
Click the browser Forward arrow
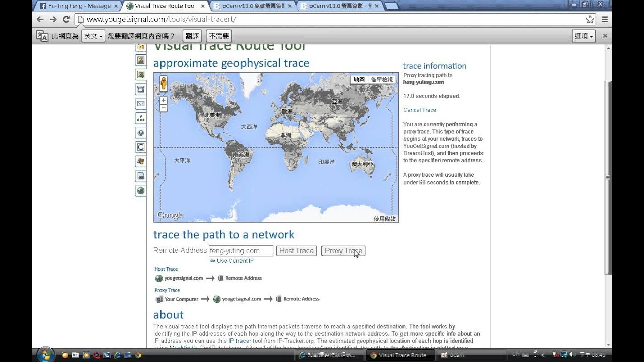pos(53,19)
